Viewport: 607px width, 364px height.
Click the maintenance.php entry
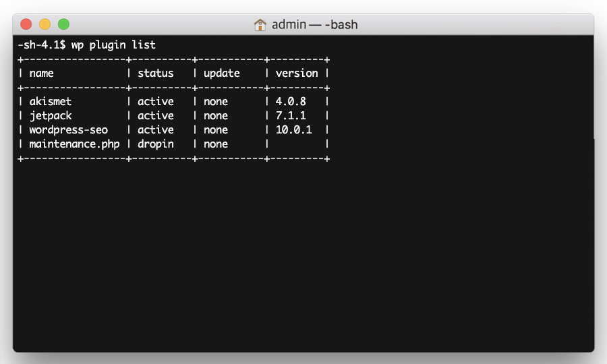[x=74, y=144]
